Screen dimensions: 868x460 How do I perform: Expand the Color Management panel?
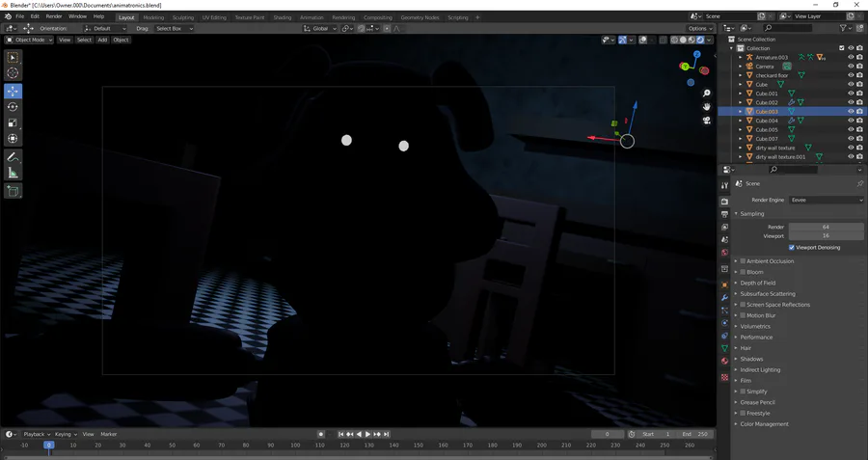[764, 424]
